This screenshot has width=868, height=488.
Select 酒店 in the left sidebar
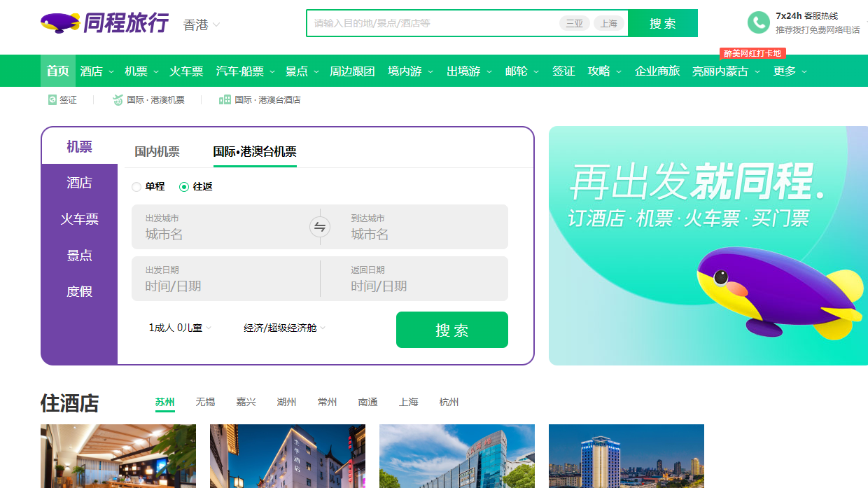coord(79,182)
